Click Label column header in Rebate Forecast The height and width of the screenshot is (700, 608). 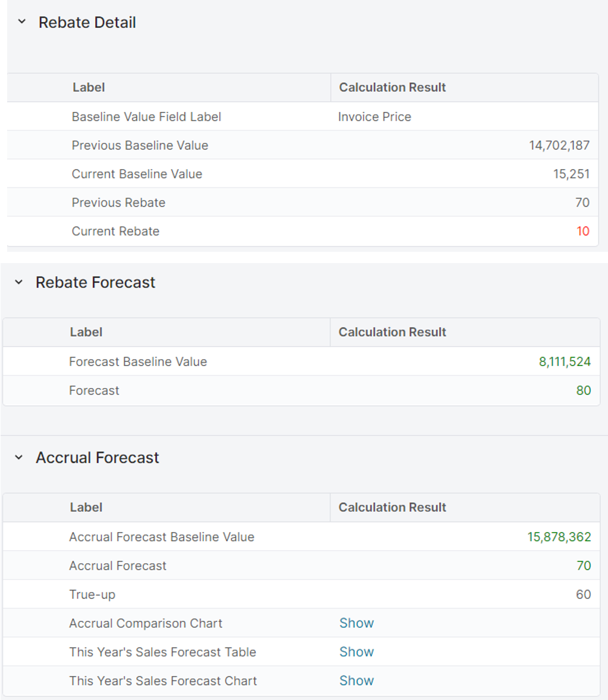point(86,332)
